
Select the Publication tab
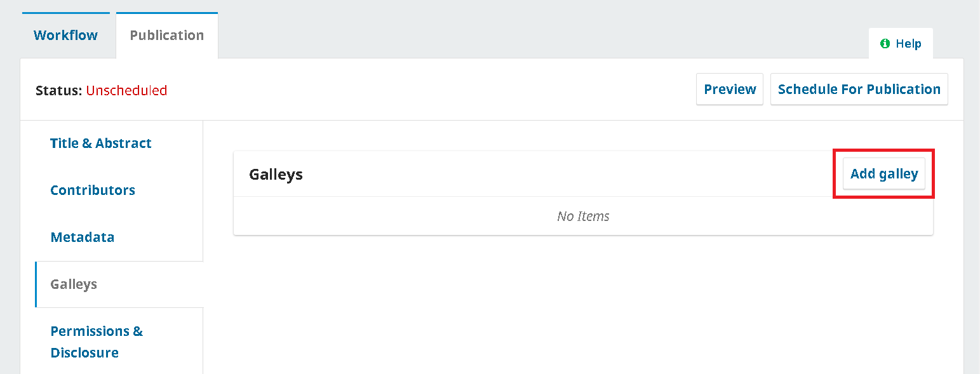pos(167,36)
